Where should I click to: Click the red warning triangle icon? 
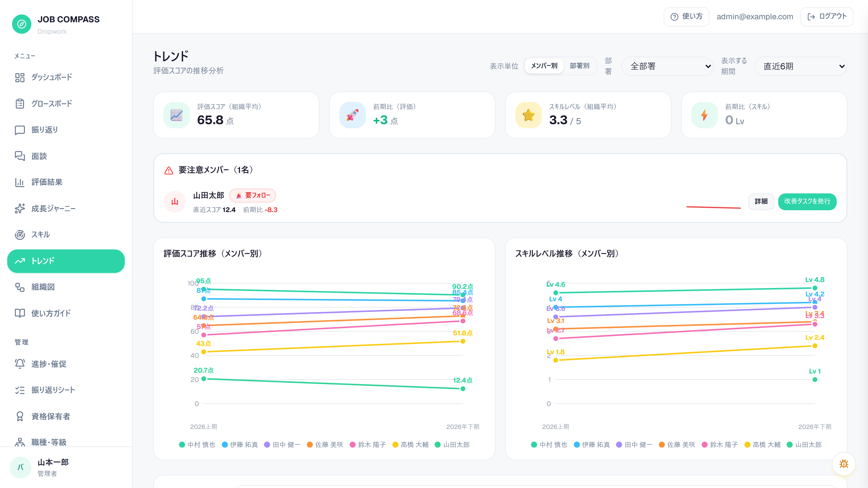pyautogui.click(x=169, y=170)
